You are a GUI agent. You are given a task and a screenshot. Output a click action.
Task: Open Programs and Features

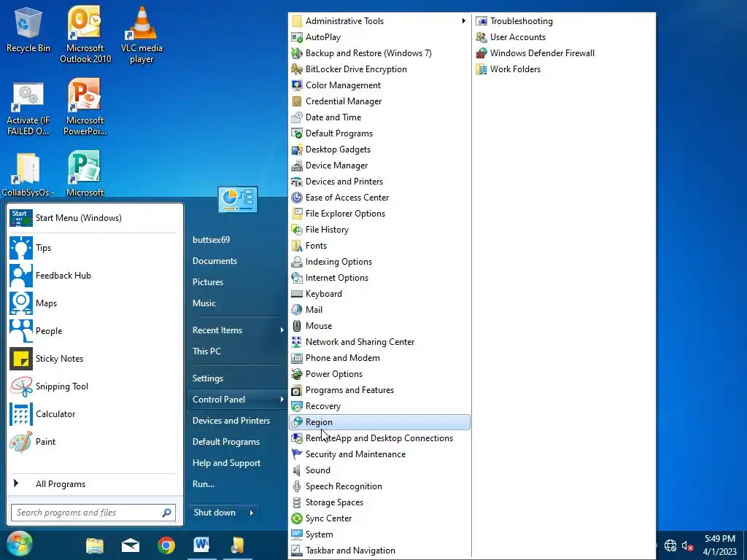(x=379, y=390)
